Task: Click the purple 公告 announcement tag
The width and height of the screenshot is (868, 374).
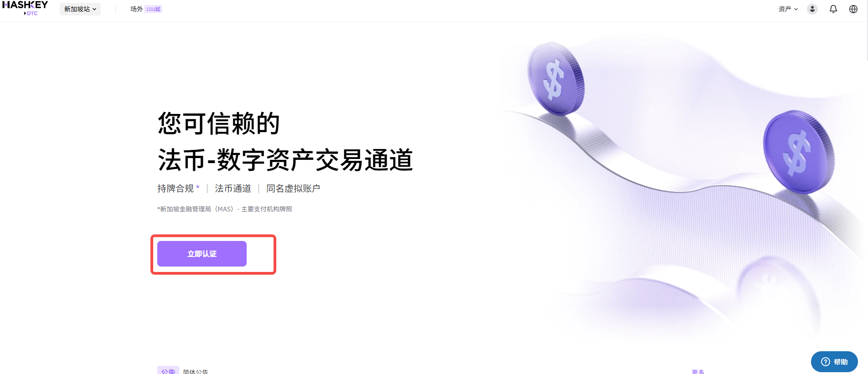Action: (x=168, y=371)
